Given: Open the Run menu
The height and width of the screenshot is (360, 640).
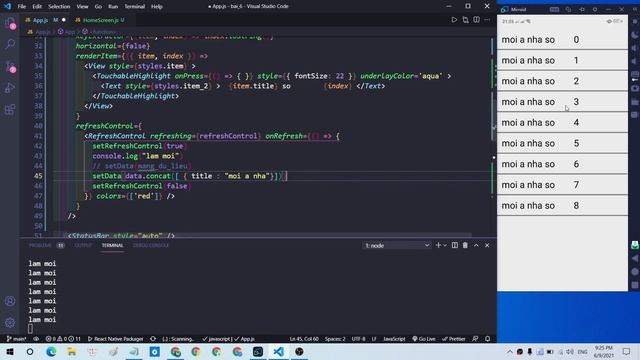Looking at the screenshot, I should pyautogui.click(x=113, y=6).
